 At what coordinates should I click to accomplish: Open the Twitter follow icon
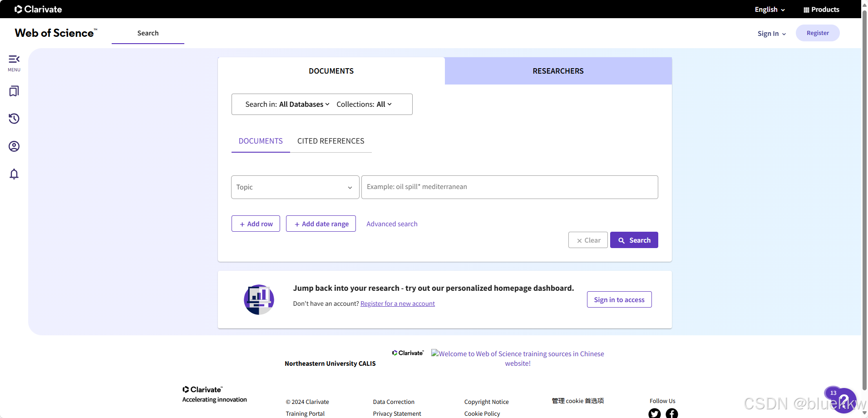point(655,413)
